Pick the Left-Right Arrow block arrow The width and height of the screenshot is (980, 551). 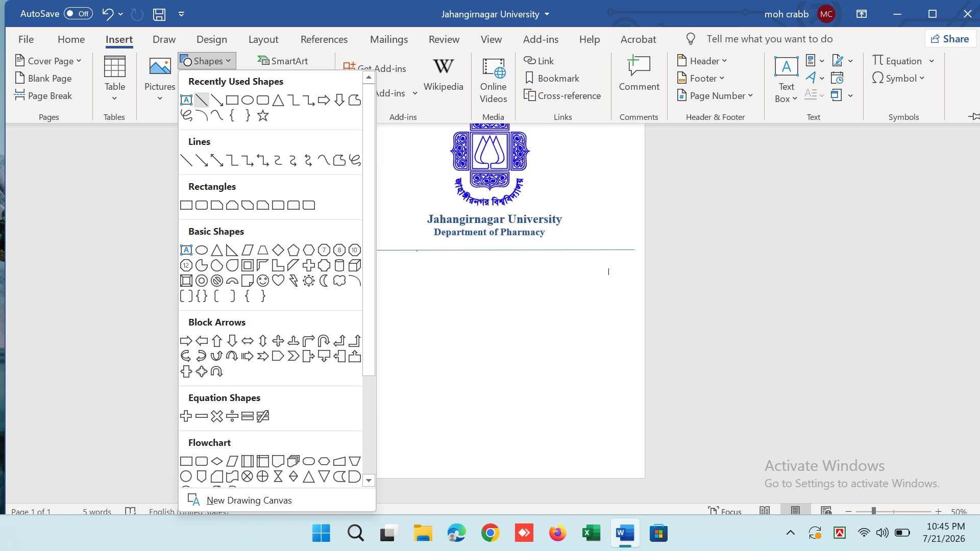point(248,341)
